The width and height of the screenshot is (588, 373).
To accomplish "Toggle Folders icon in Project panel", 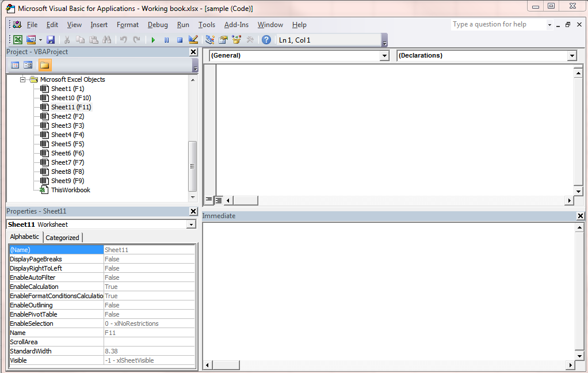I will coord(45,65).
